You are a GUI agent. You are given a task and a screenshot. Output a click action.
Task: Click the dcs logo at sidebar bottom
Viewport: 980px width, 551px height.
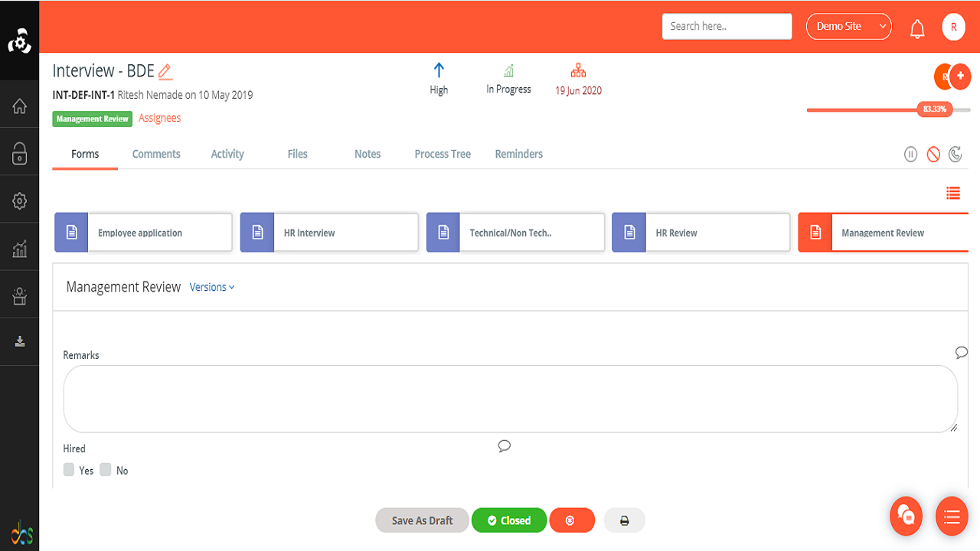click(x=21, y=533)
